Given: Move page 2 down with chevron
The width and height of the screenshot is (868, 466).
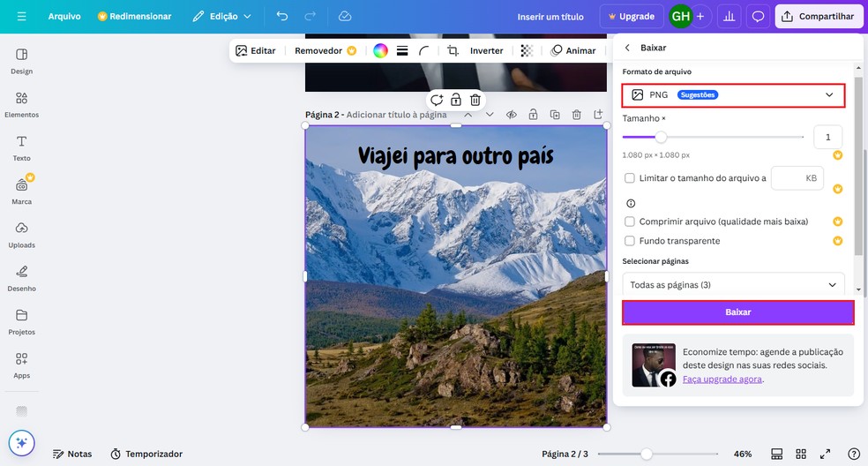Looking at the screenshot, I should [x=490, y=115].
